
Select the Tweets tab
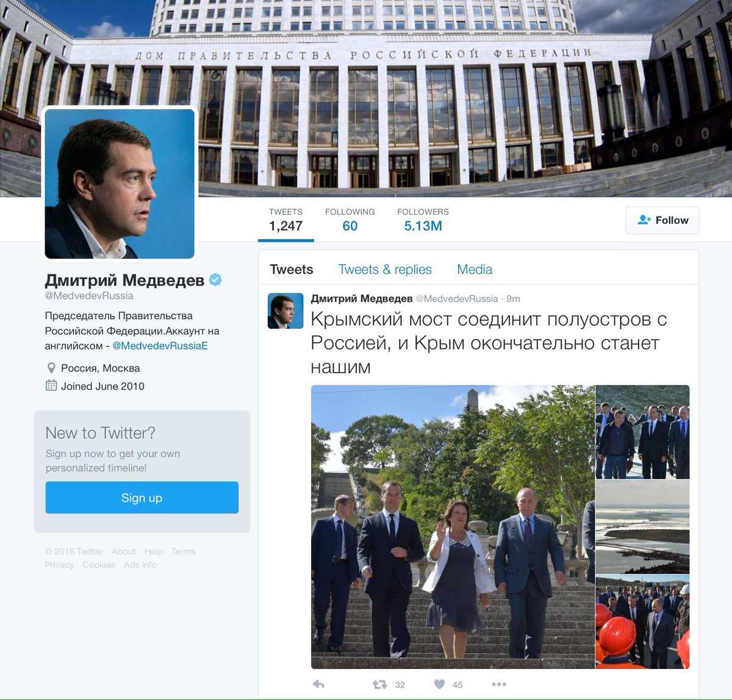coord(292,270)
